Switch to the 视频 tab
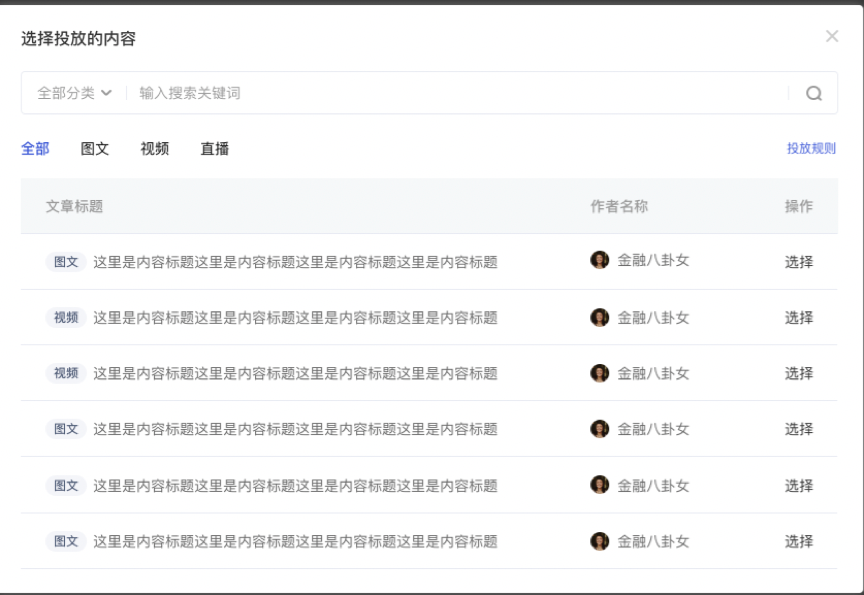This screenshot has width=864, height=595. click(155, 148)
